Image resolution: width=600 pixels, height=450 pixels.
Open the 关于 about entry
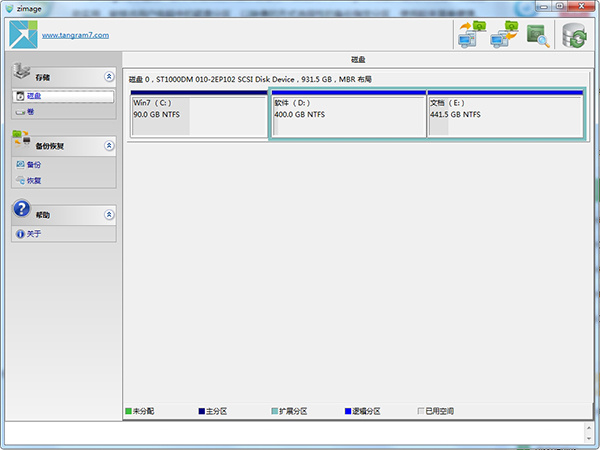coord(34,234)
